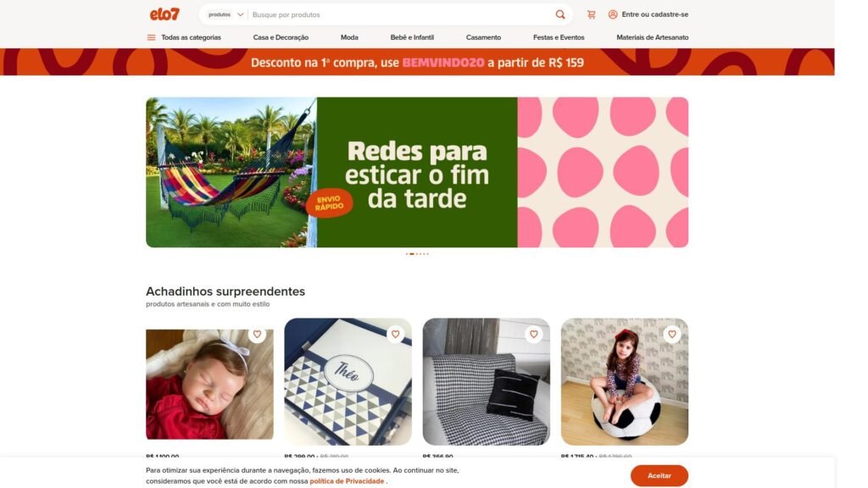868x488 pixels.
Task: Favorite the Théo personalized box product
Action: [x=395, y=334]
